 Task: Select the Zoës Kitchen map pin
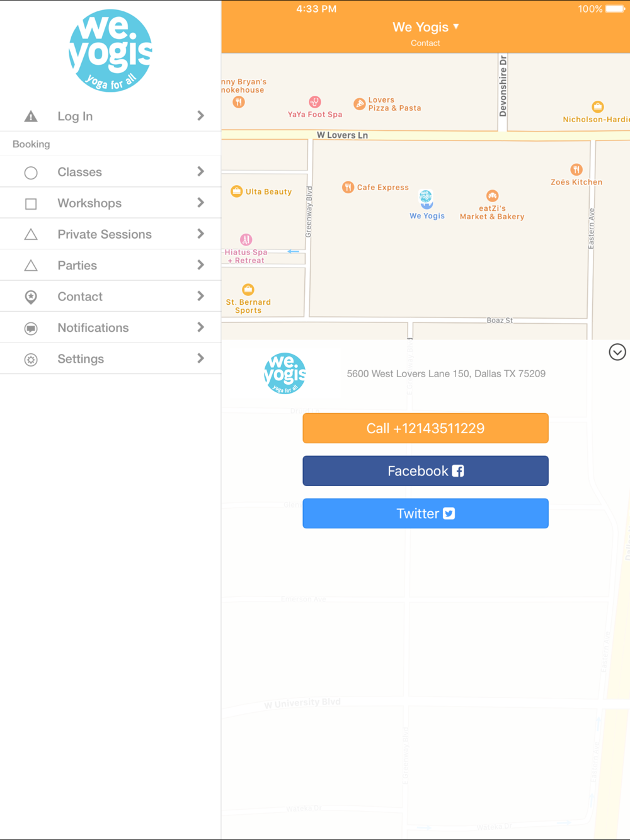click(x=576, y=169)
